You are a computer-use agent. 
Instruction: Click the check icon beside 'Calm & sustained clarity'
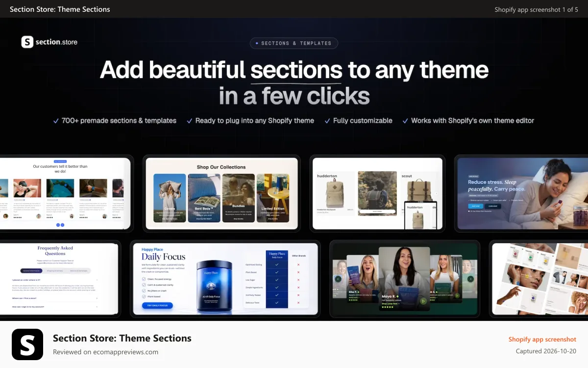point(144,285)
